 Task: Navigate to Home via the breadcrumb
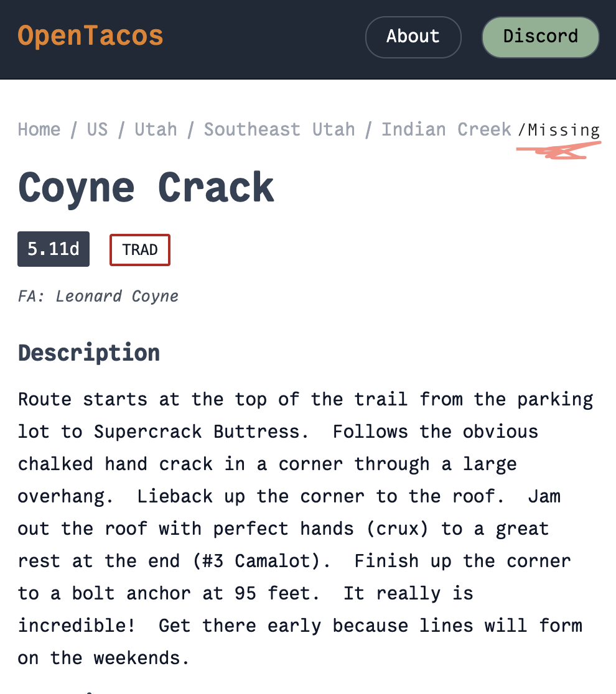click(39, 129)
